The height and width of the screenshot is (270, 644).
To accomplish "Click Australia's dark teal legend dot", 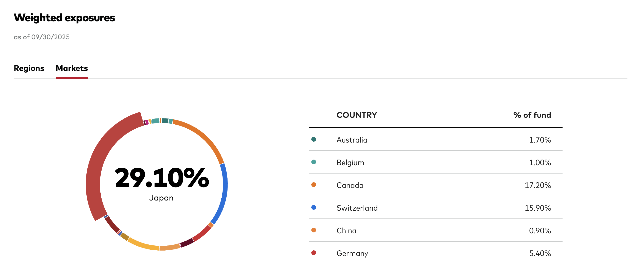I will (x=313, y=139).
